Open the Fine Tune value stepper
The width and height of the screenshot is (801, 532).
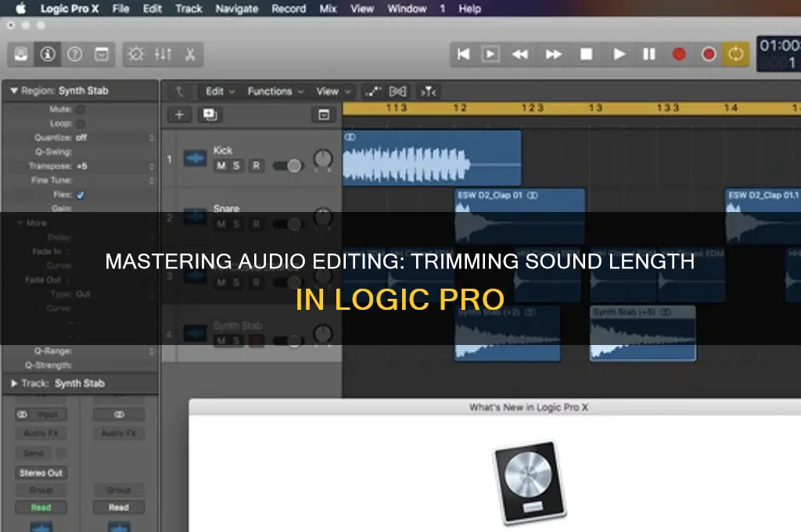click(151, 181)
